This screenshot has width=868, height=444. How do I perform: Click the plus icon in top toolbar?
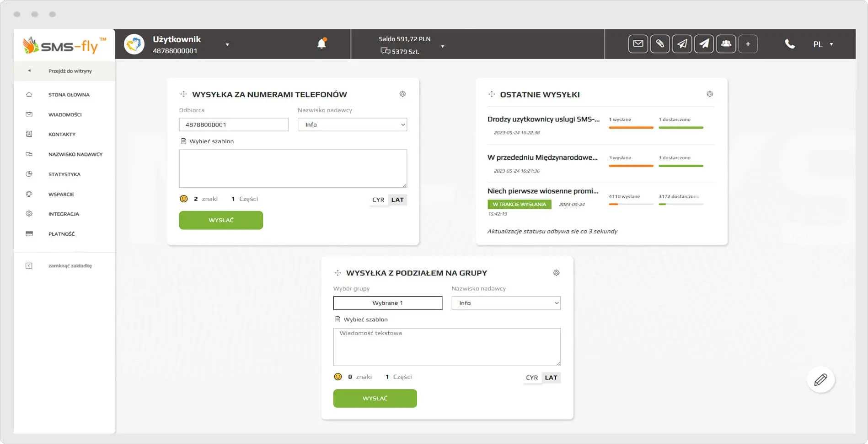(x=748, y=44)
